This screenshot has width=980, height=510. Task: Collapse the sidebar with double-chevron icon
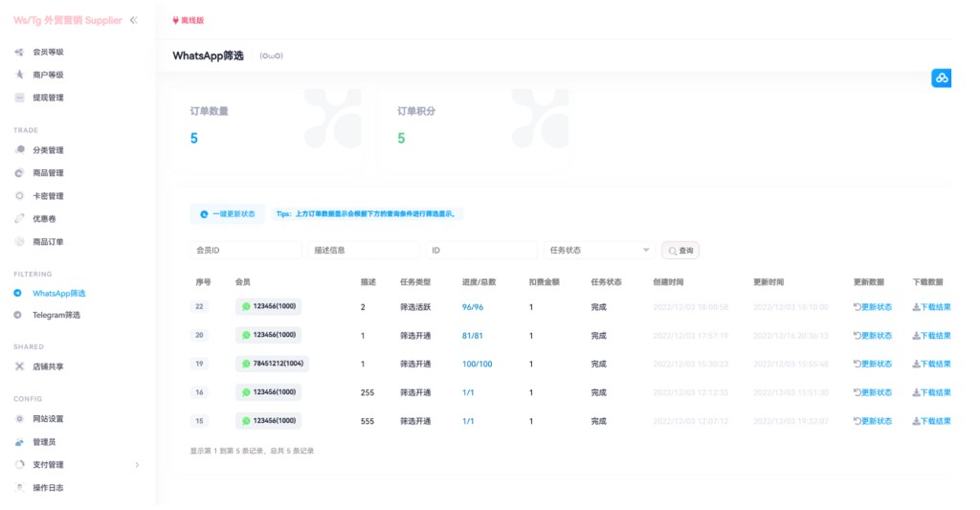(x=133, y=20)
